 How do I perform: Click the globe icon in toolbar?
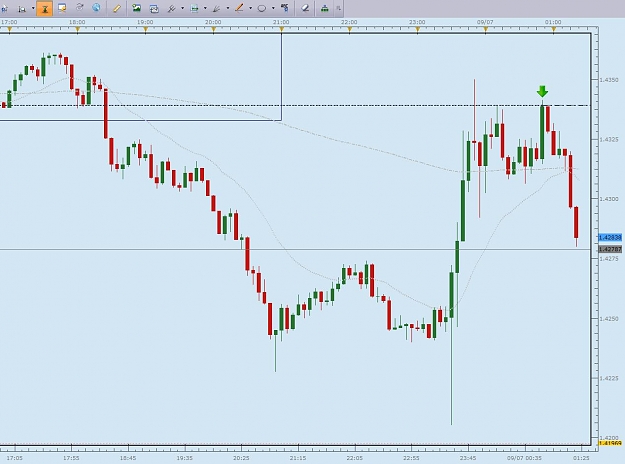(96, 8)
